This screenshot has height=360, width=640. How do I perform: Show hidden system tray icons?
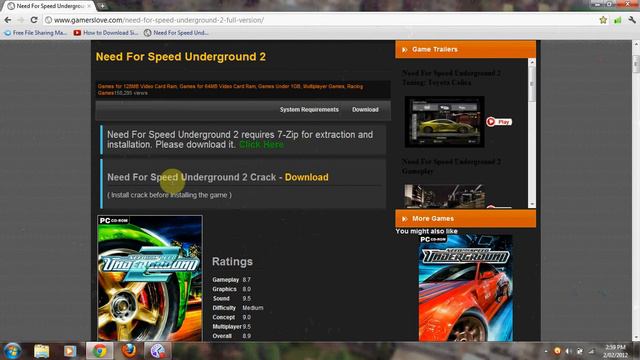[x=546, y=351]
